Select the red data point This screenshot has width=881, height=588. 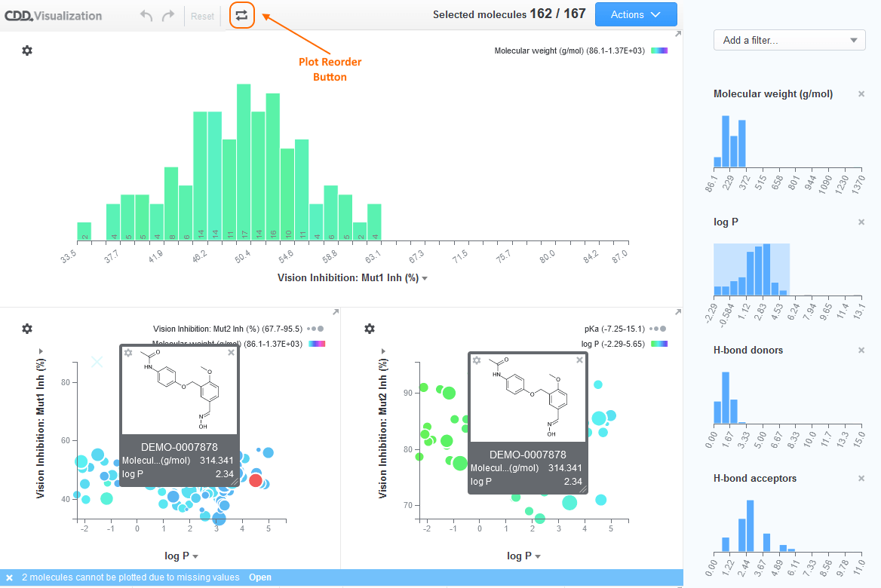click(x=256, y=479)
